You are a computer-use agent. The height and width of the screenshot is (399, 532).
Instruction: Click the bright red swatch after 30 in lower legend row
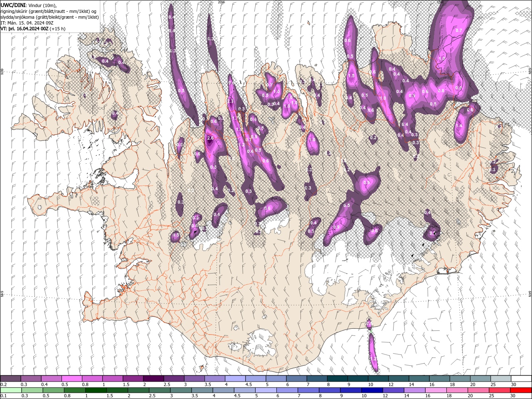522,390
